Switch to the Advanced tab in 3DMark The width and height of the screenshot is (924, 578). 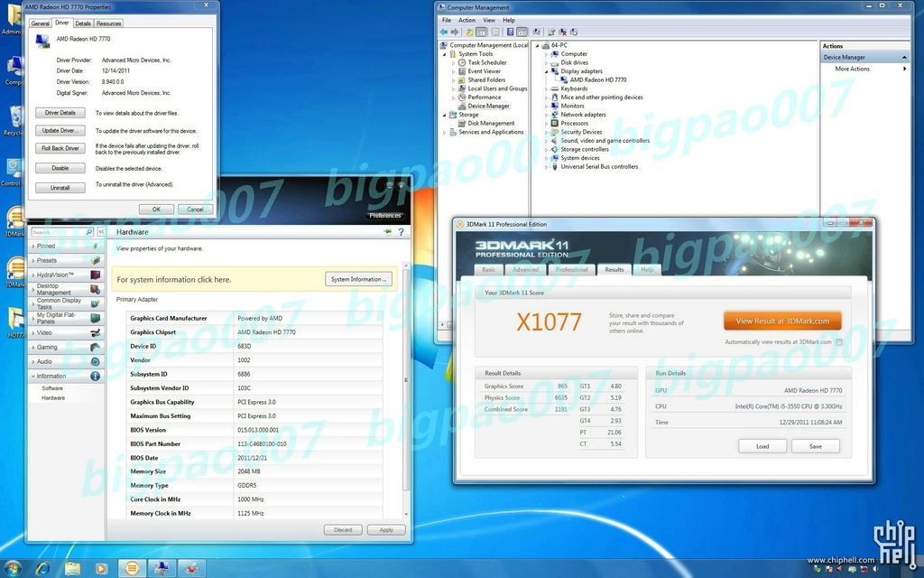point(525,269)
